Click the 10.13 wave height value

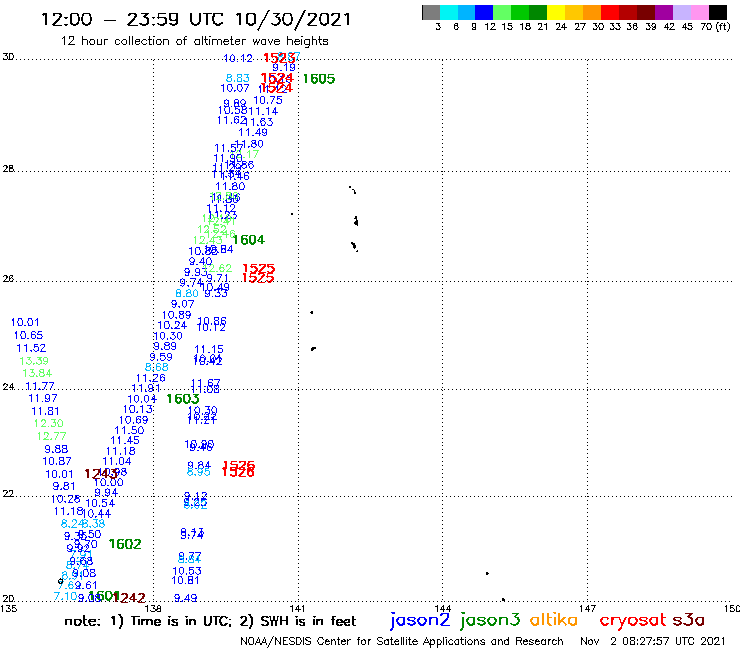coord(138,410)
